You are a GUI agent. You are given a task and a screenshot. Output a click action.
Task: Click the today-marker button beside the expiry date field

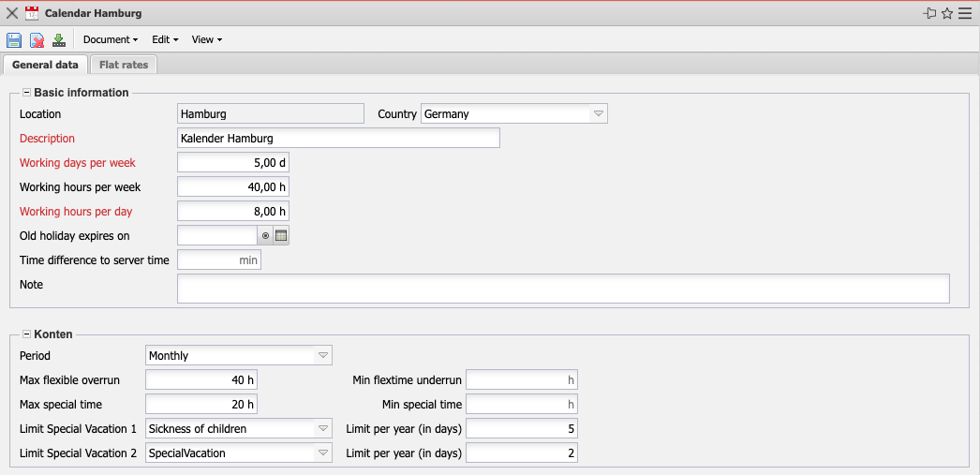click(x=265, y=236)
